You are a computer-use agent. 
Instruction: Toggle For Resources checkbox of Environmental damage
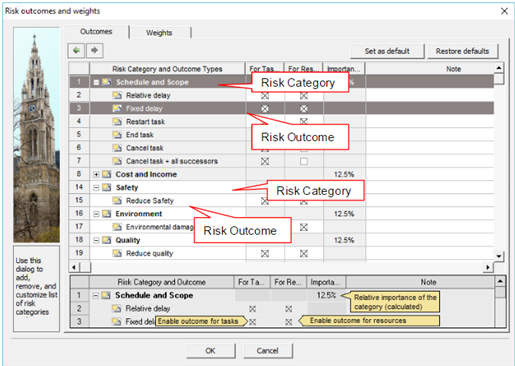click(304, 227)
